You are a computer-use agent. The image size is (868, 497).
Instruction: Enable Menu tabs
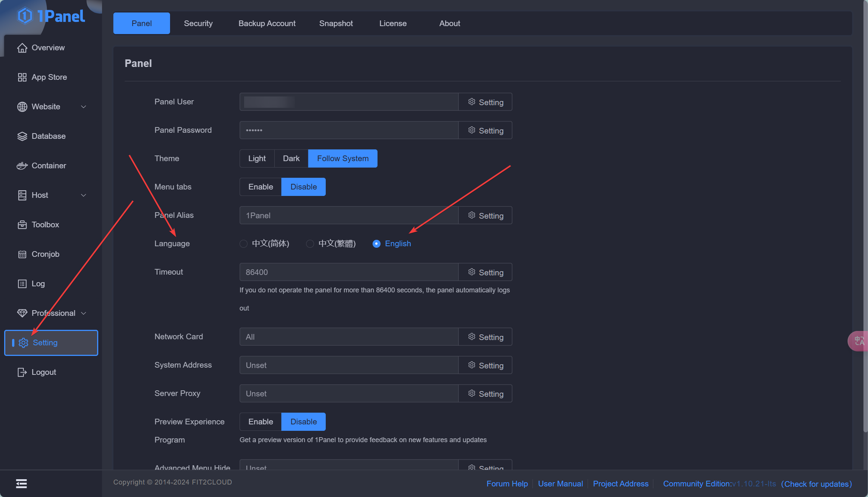click(260, 187)
